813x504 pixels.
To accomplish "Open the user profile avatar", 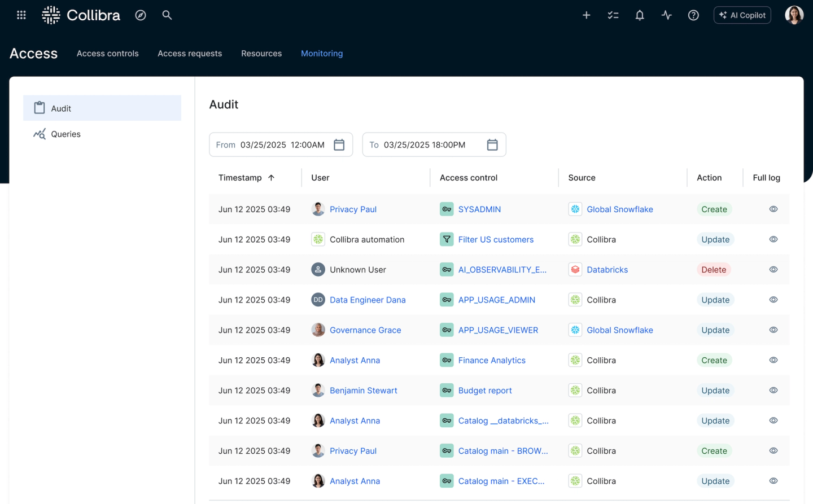I will coord(794,15).
